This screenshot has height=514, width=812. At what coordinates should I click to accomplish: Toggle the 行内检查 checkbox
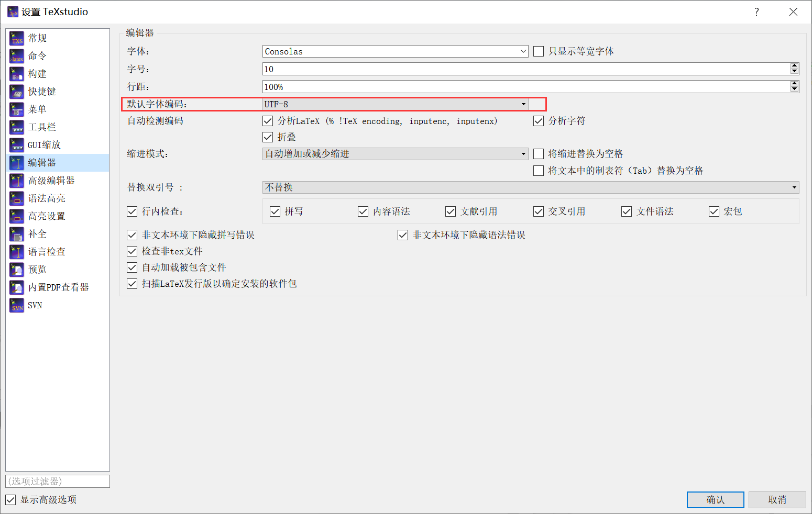pos(132,211)
